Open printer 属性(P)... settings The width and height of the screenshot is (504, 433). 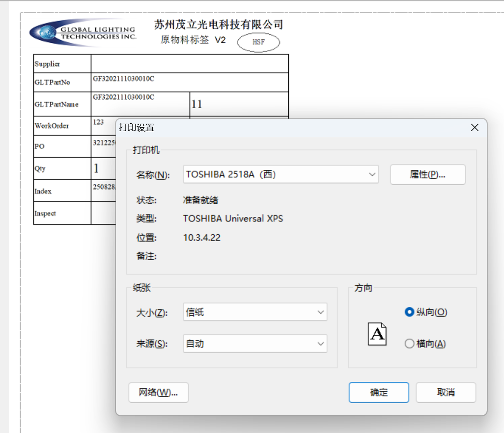point(427,174)
